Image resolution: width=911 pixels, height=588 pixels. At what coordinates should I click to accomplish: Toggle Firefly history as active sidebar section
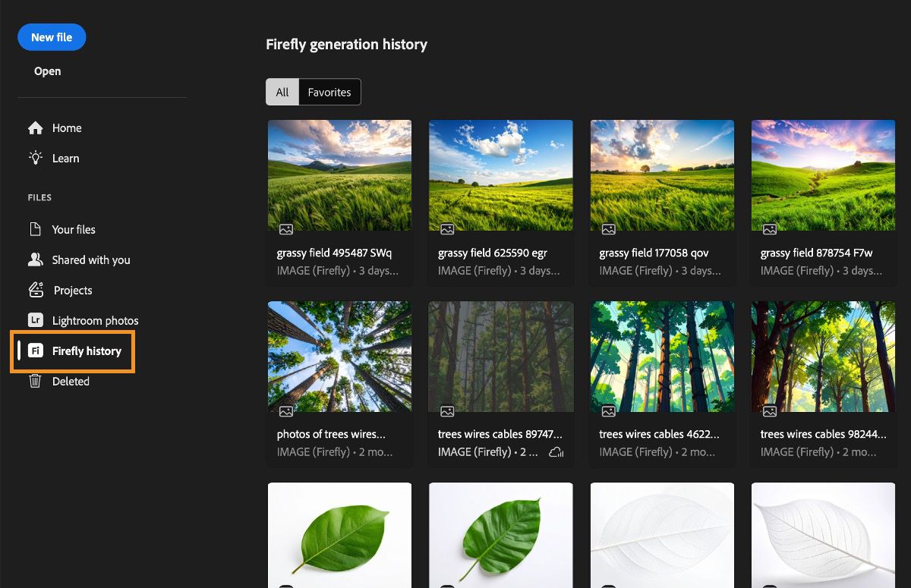[x=86, y=351]
